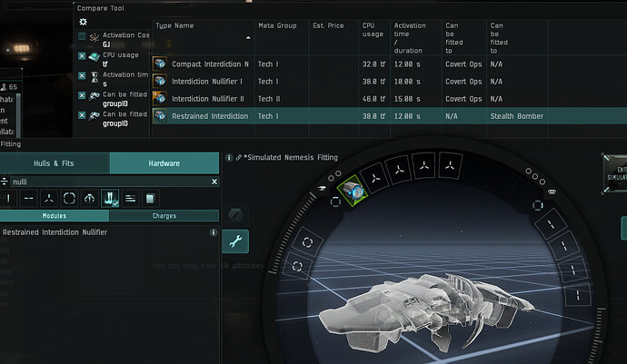Switch to the Hardware tab
627x364 pixels.
tap(164, 163)
